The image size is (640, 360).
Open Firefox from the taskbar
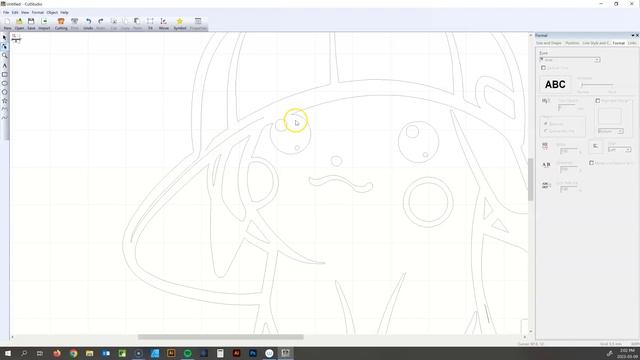(x=57, y=353)
